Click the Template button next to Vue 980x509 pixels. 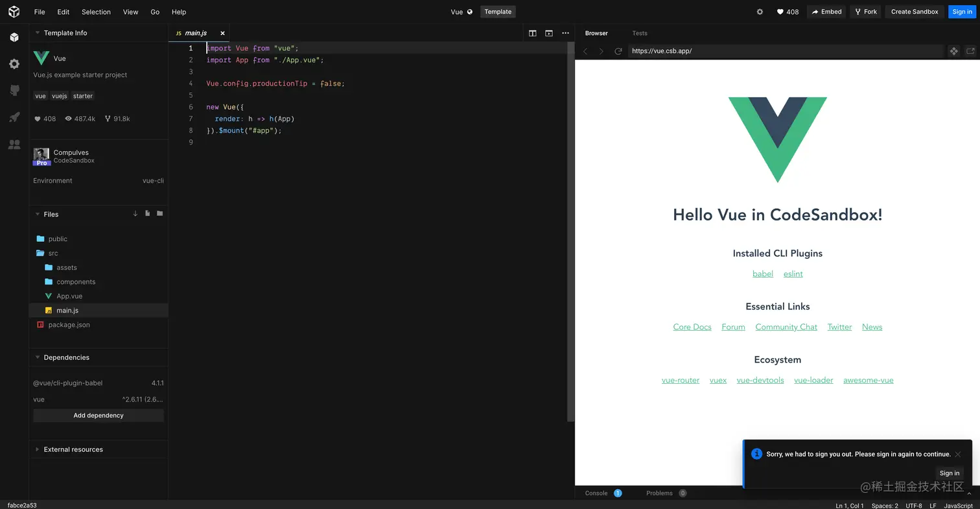(498, 12)
